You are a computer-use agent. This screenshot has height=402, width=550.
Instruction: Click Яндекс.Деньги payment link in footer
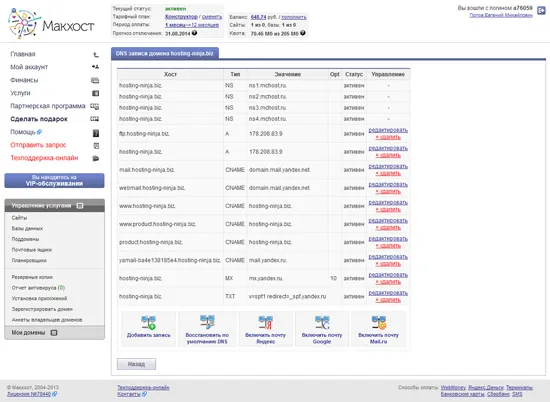point(486,388)
